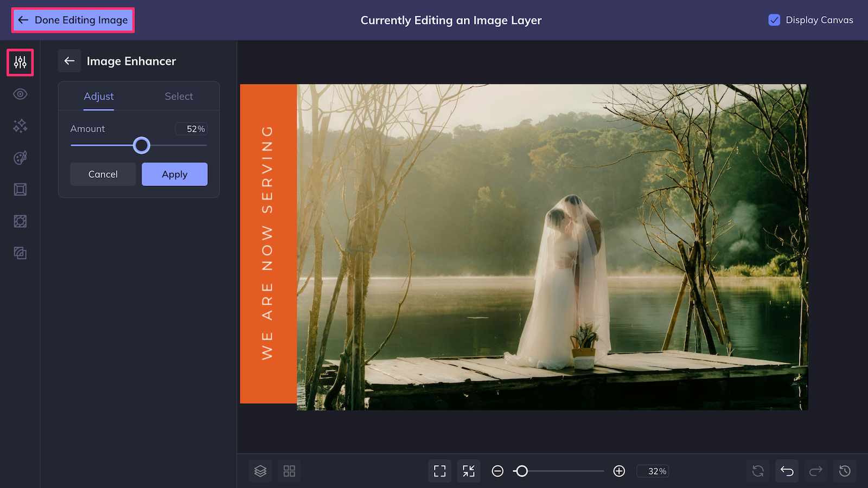The height and width of the screenshot is (488, 868).
Task: Select the sparkle effects tool
Action: 20,126
